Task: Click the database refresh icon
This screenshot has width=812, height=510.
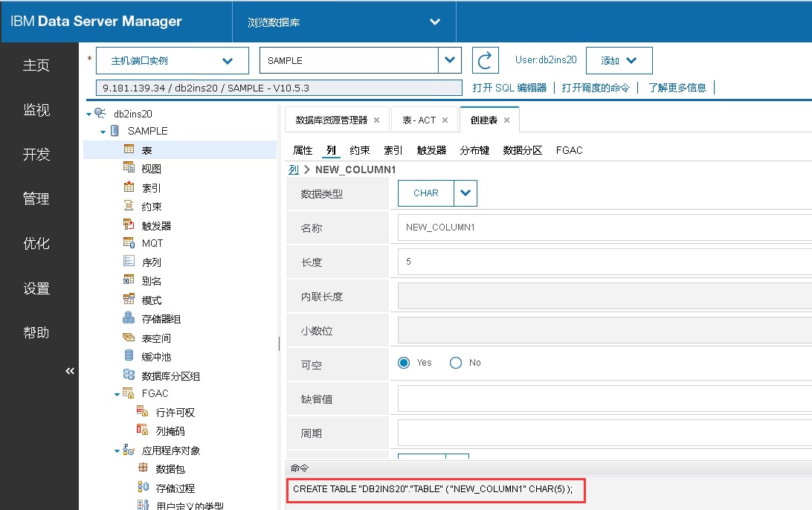Action: tap(485, 60)
